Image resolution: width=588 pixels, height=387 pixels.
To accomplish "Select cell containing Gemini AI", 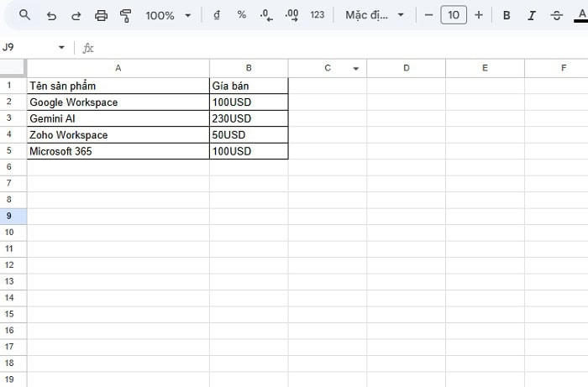I will (118, 118).
